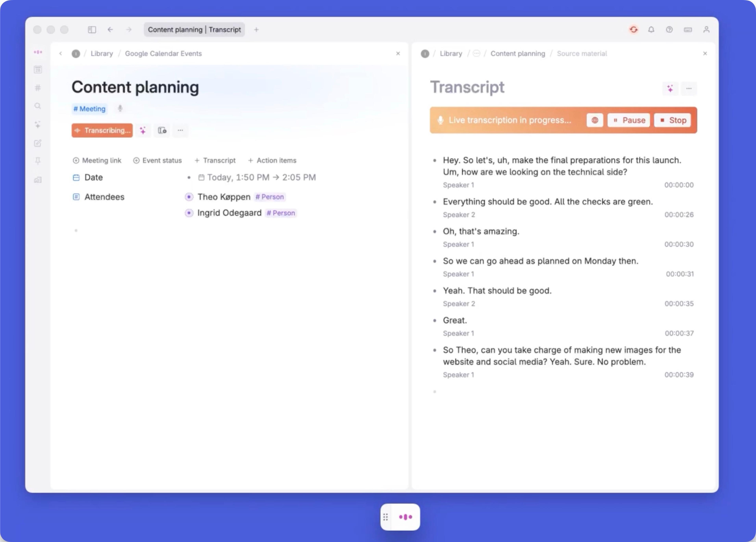
Task: Click the sync status icon
Action: (633, 30)
